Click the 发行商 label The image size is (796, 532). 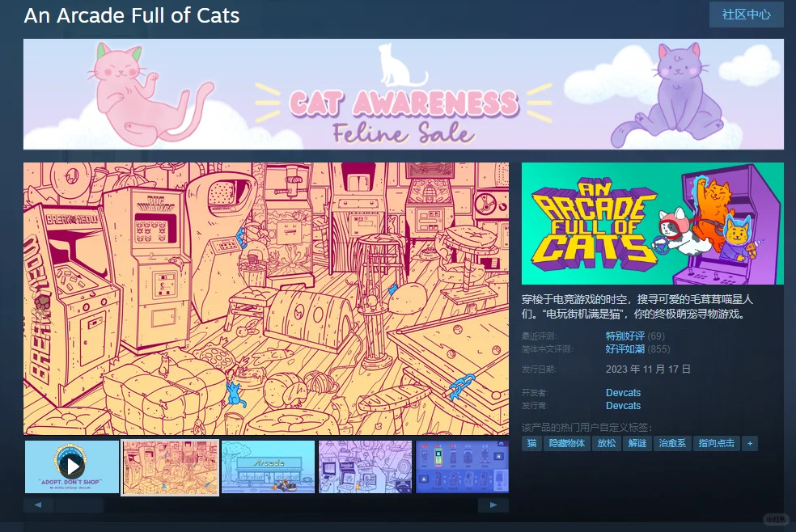coord(535,406)
